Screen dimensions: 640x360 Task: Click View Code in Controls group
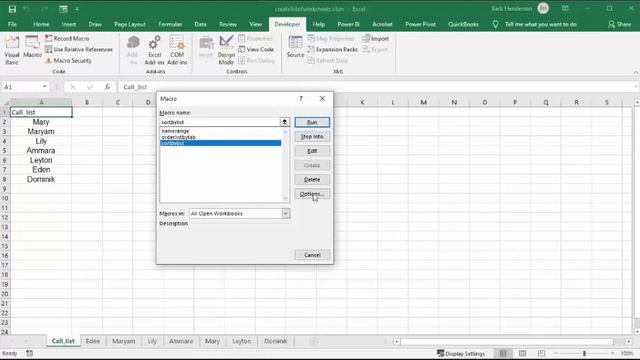point(256,49)
